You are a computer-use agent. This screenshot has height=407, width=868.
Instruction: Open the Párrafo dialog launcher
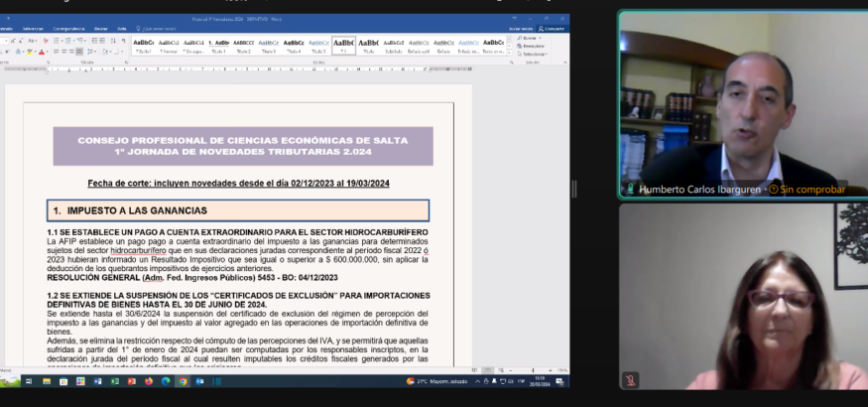coord(126,62)
